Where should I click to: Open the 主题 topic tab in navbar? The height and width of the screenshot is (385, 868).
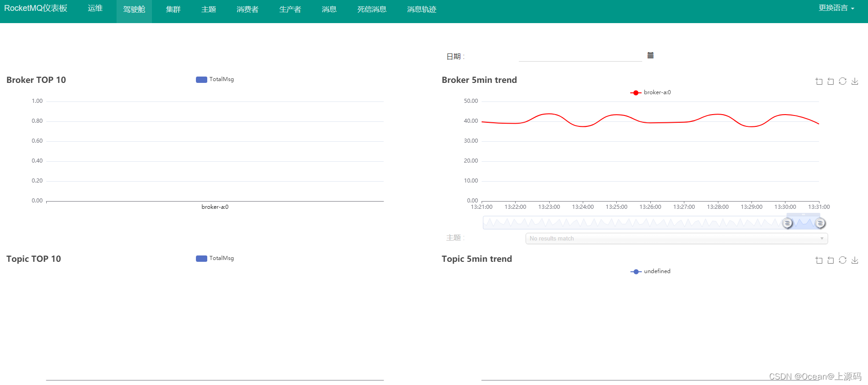point(209,9)
